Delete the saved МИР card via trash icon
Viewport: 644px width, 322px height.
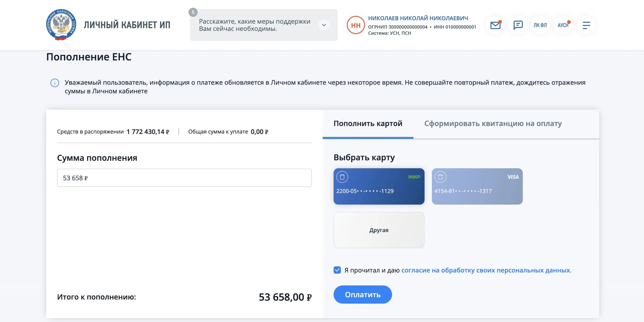342,177
